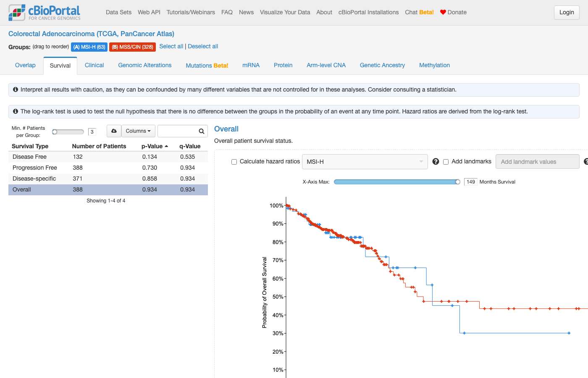Viewport: 588px width, 378px height.
Task: Click the search magnifier icon in table filter
Action: pos(202,131)
